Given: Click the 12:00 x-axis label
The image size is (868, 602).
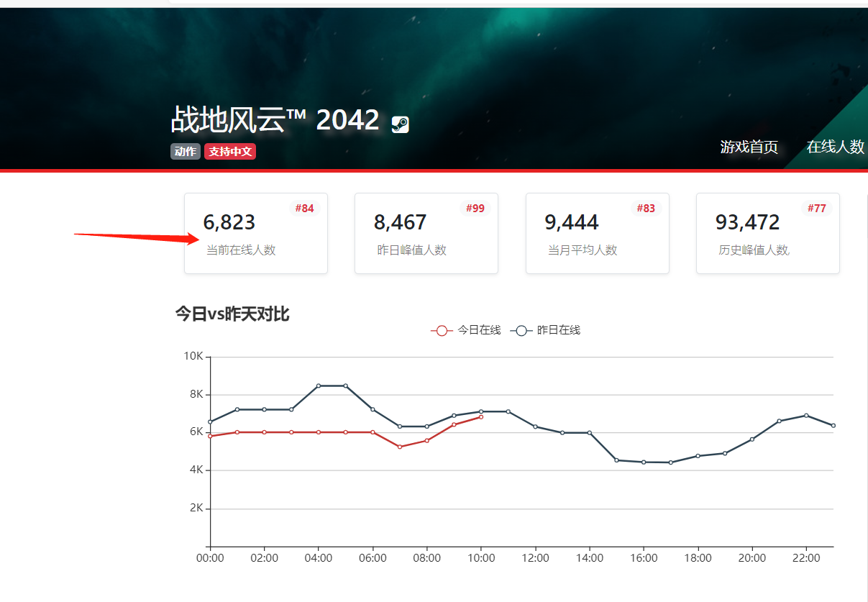Looking at the screenshot, I should pyautogui.click(x=535, y=558).
